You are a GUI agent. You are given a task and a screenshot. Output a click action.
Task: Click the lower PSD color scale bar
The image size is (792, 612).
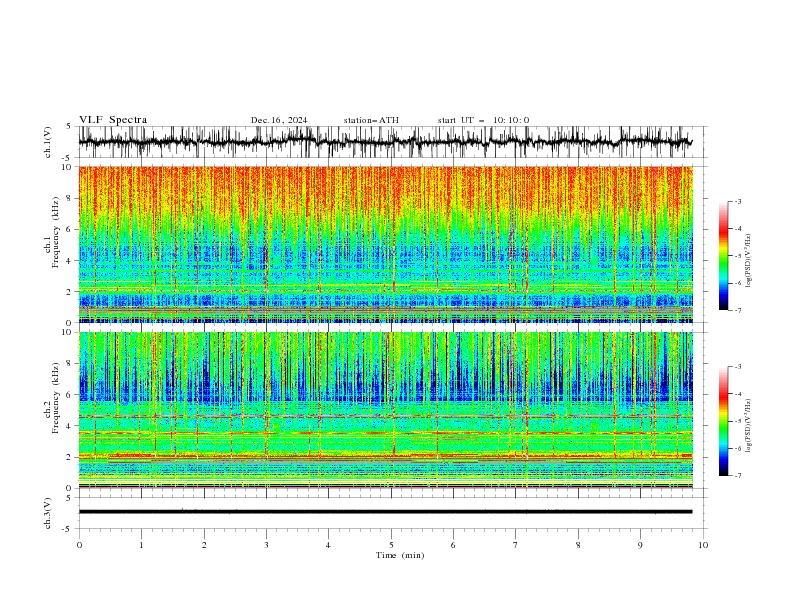point(724,421)
